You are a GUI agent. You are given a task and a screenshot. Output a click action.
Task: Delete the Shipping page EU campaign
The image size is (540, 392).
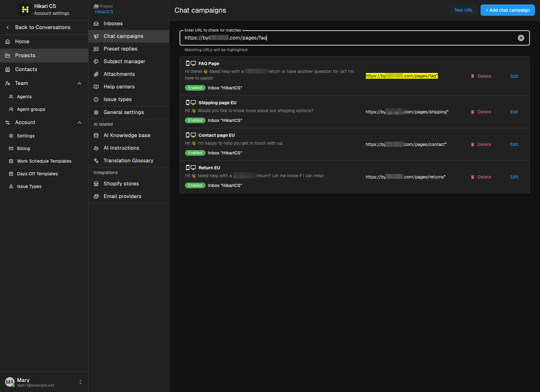(x=481, y=112)
